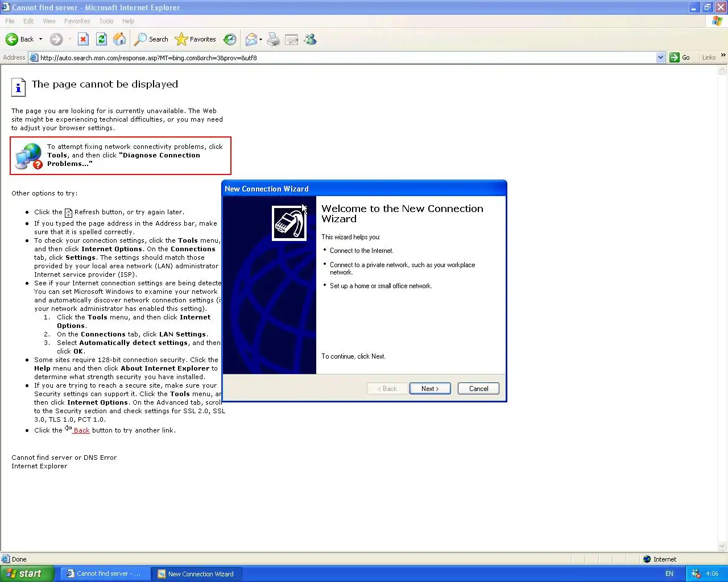Open the History icon in toolbar

tap(230, 39)
